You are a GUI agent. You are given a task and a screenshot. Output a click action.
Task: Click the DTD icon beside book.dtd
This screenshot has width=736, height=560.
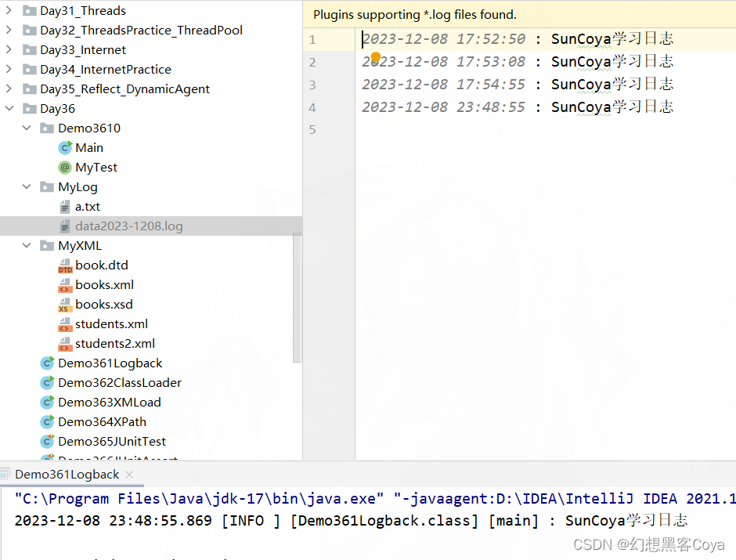(64, 265)
